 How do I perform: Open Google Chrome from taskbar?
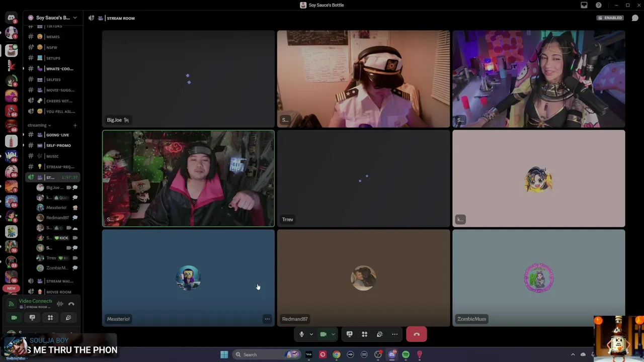(337, 354)
